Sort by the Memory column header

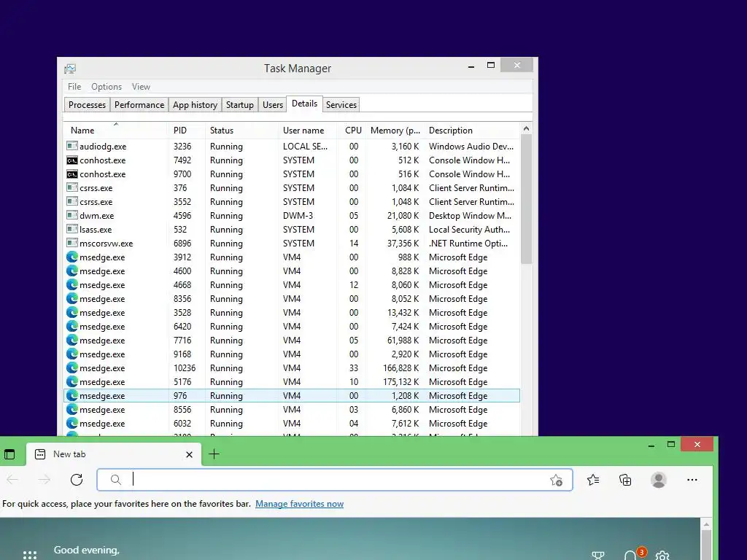point(395,131)
